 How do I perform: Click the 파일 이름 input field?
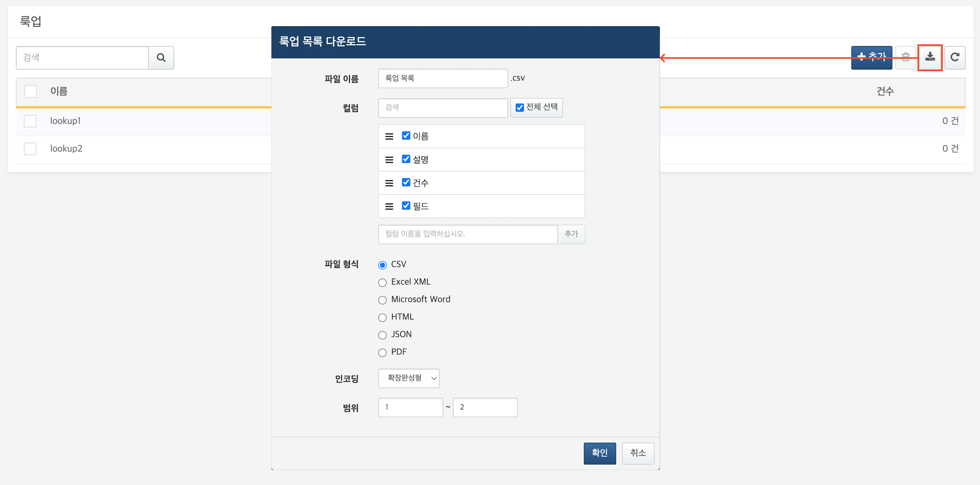point(443,78)
